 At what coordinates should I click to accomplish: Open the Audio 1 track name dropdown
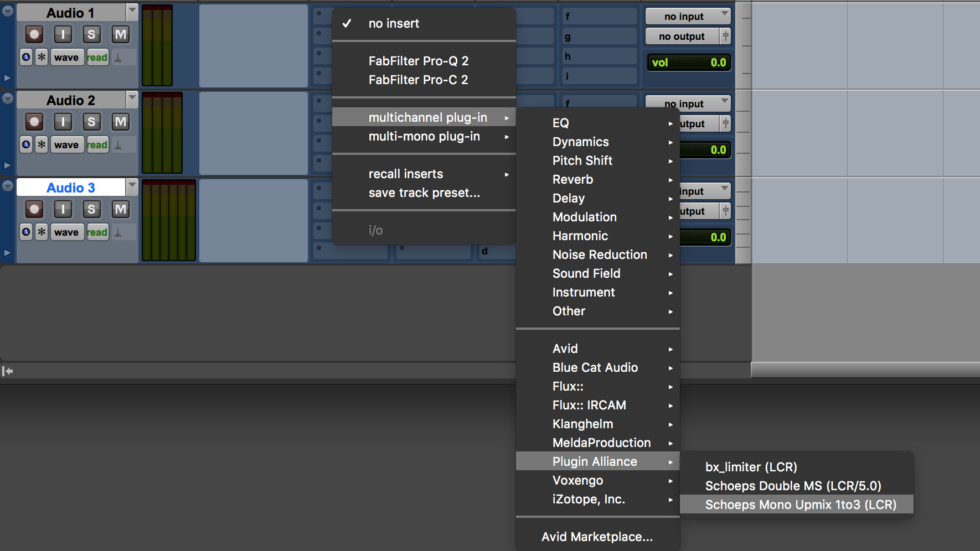[132, 11]
